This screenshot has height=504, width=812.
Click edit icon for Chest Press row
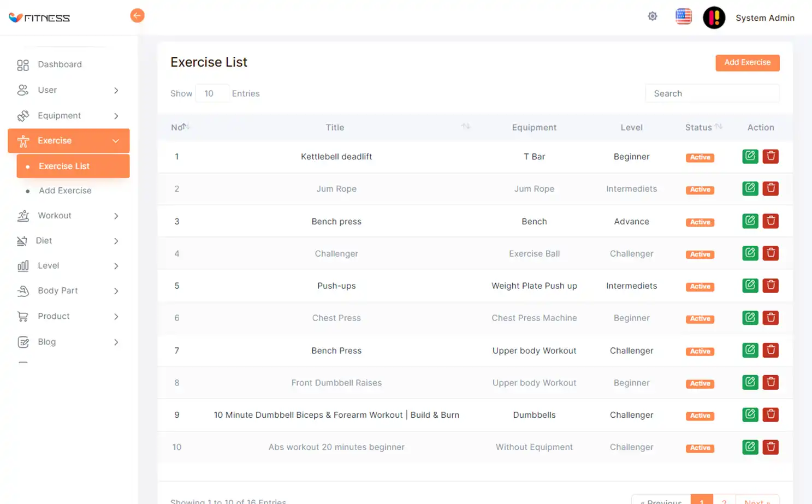(x=750, y=318)
